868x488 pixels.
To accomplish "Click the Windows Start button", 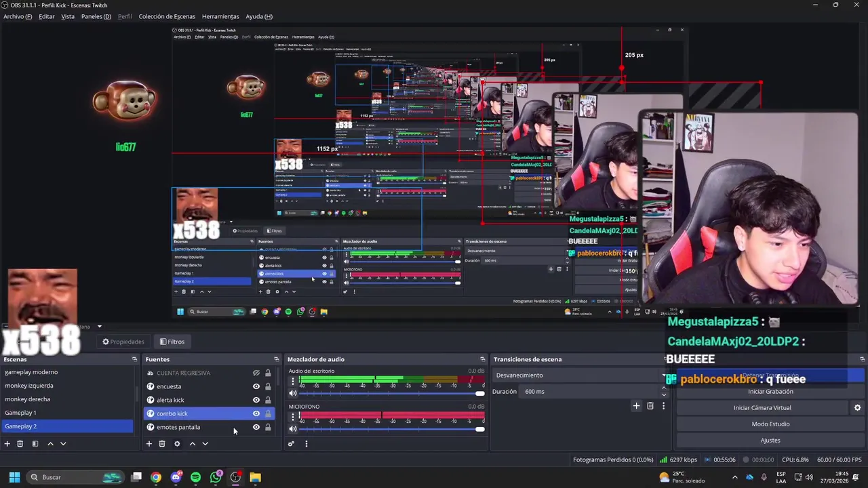I will pos(14,477).
